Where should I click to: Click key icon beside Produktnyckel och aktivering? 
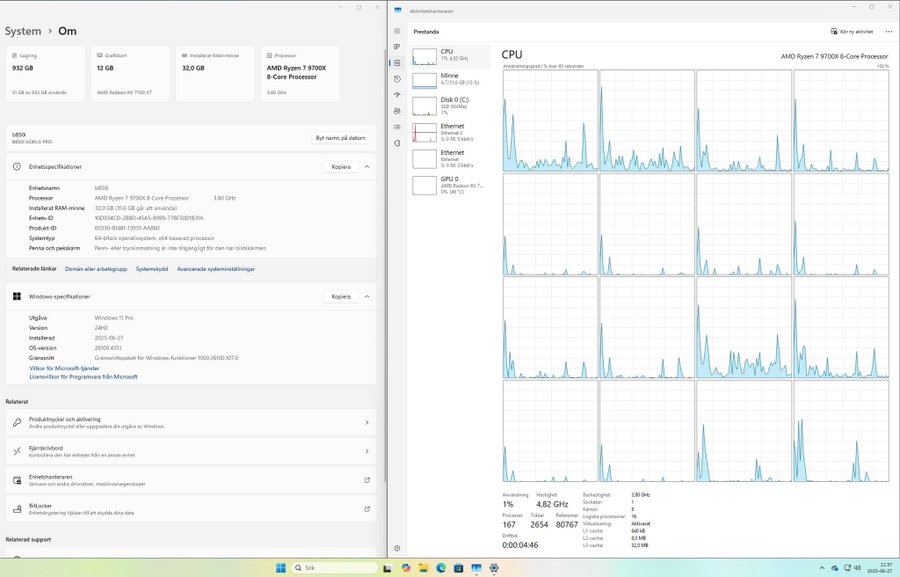[x=17, y=423]
